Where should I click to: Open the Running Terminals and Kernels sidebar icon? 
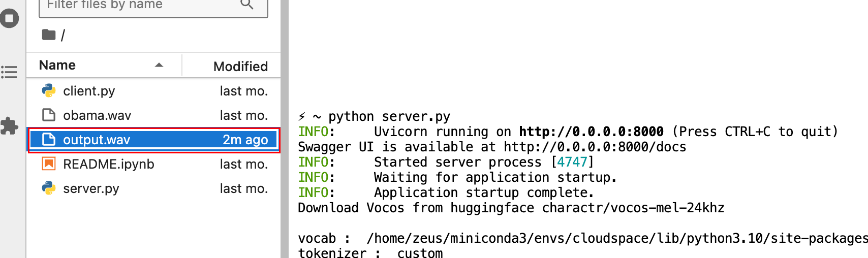click(9, 18)
